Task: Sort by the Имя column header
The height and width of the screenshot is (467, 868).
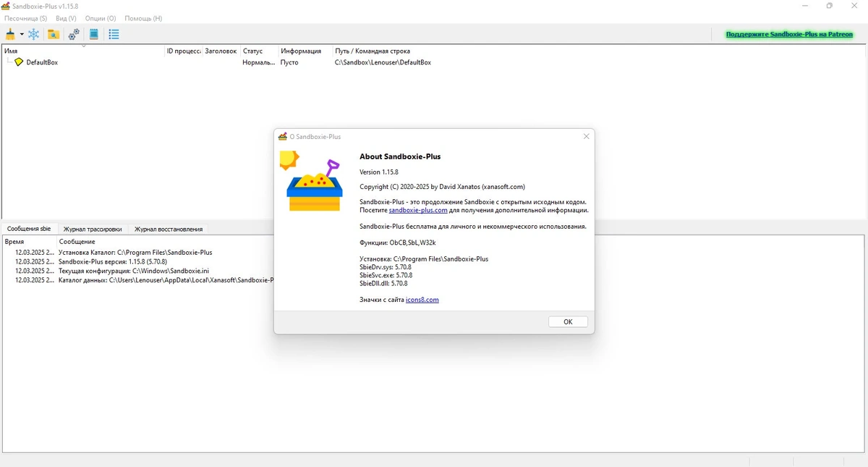Action: [84, 51]
